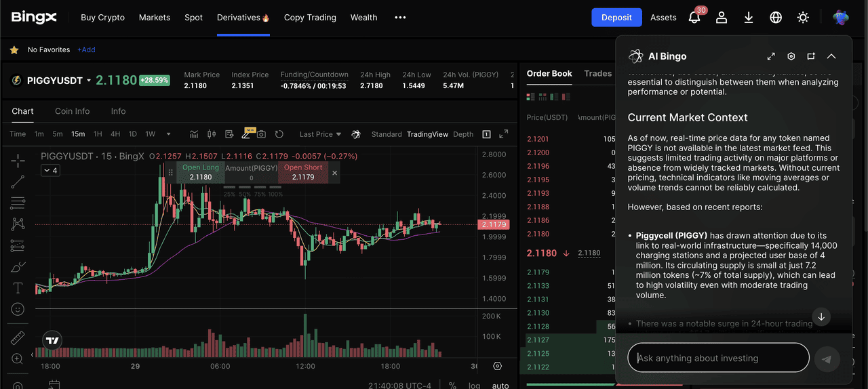The height and width of the screenshot is (389, 868).
Task: Switch to the Coin Info tab
Action: 72,111
